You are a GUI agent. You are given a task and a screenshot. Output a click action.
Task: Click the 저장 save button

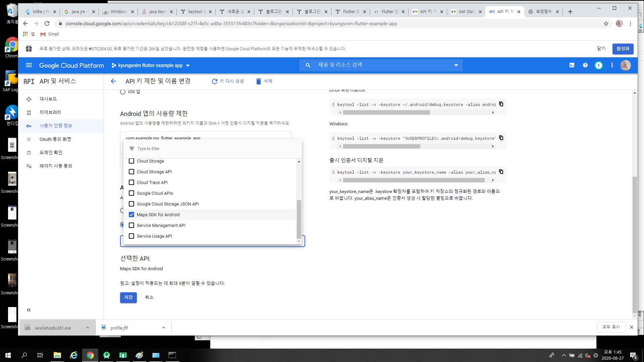(128, 297)
